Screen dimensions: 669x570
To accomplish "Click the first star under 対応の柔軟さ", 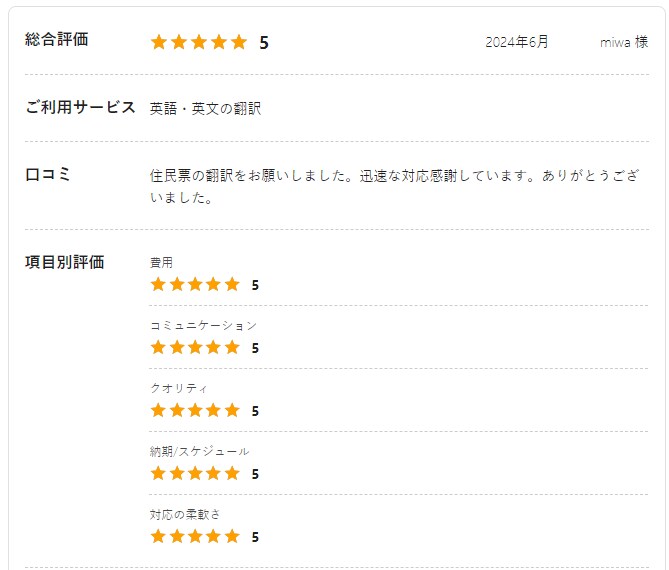I will pos(158,536).
